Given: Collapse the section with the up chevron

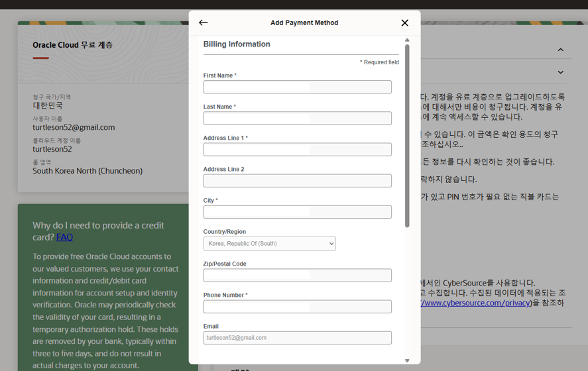Looking at the screenshot, I should 561,50.
